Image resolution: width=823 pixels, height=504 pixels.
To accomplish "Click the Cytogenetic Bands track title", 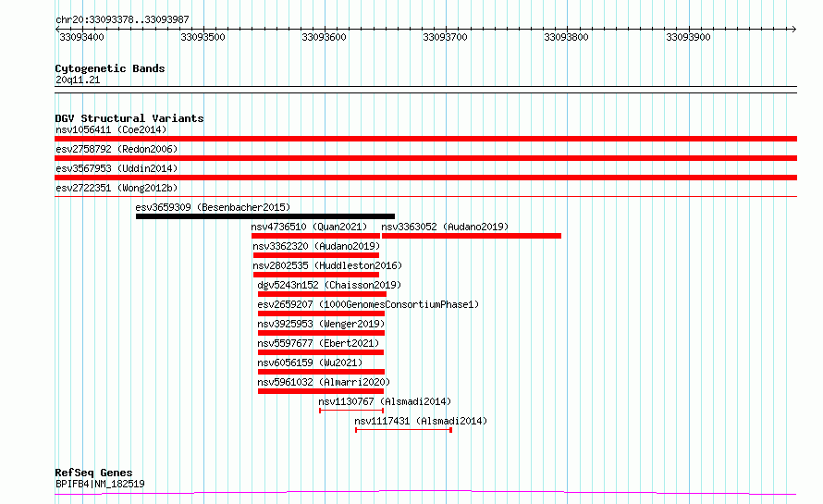I will click(x=110, y=68).
